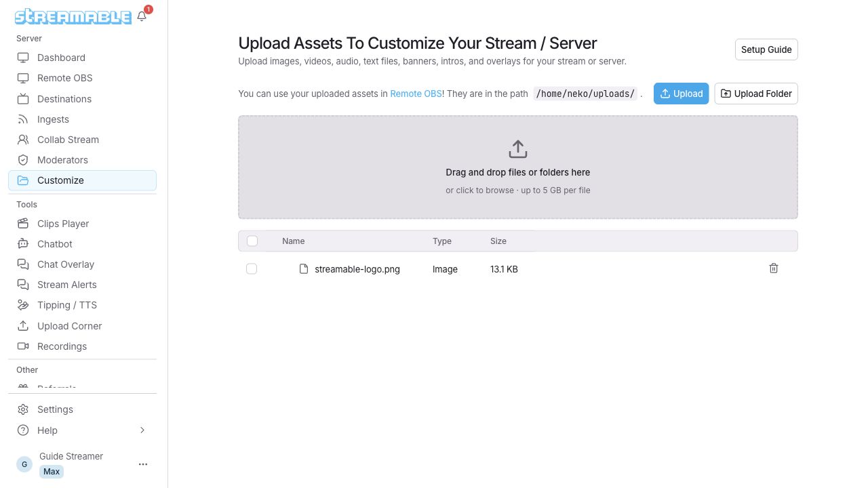
Task: Toggle the select-all checkbox in header
Action: click(x=252, y=241)
